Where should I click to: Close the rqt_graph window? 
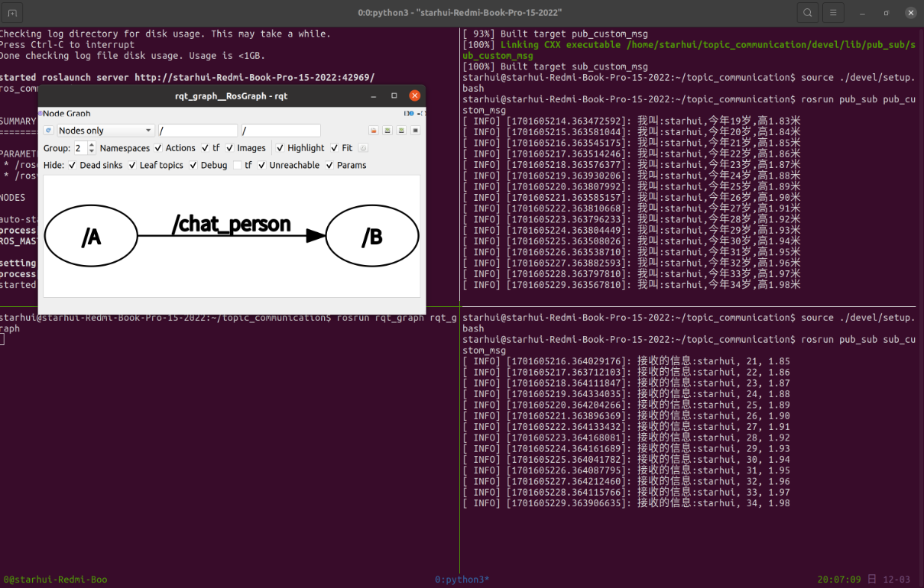(x=414, y=95)
